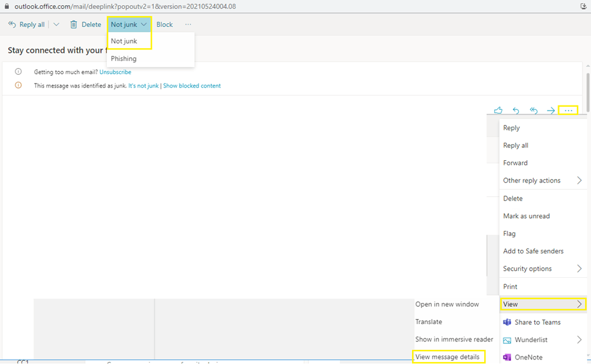Click the Unsubscribe link
Image resolution: width=591 pixels, height=364 pixels.
coord(115,72)
